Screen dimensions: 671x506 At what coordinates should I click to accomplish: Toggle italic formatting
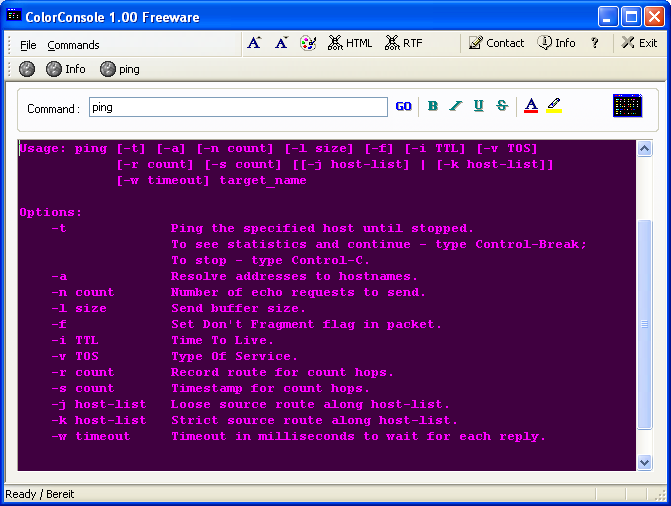(456, 106)
